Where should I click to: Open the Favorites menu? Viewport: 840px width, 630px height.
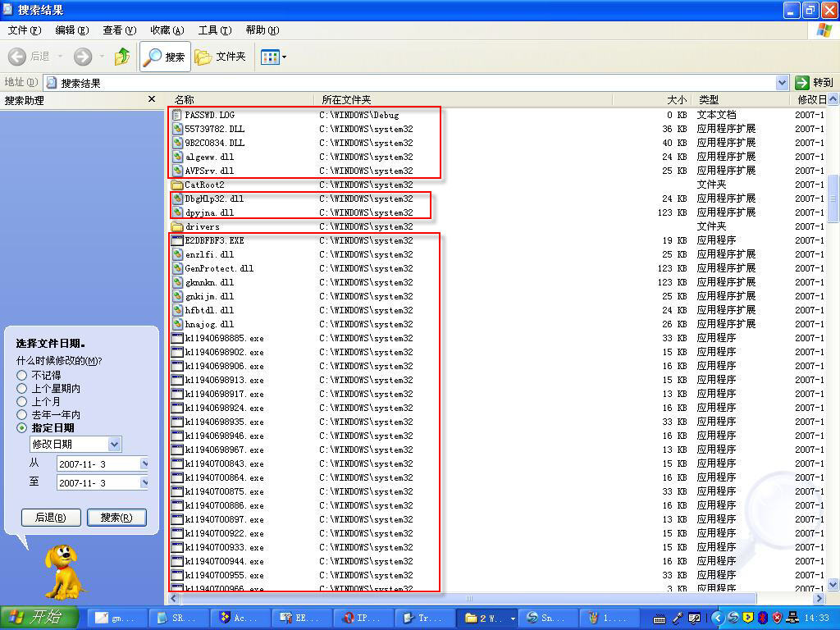[x=167, y=30]
